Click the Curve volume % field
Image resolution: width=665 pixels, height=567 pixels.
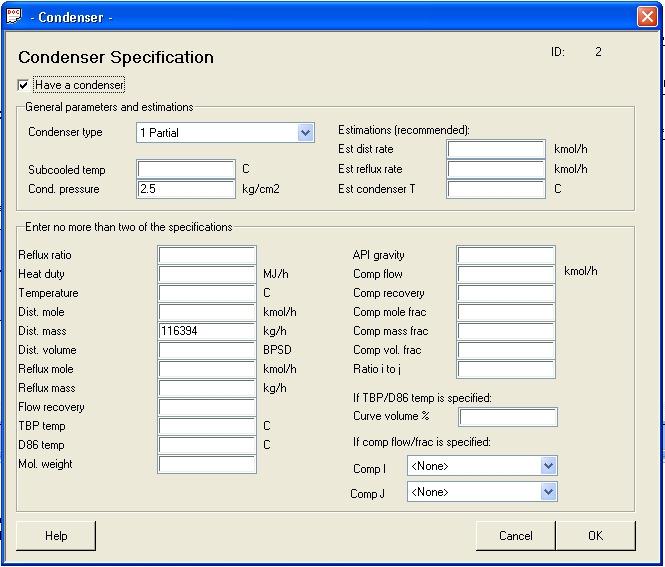coord(508,417)
